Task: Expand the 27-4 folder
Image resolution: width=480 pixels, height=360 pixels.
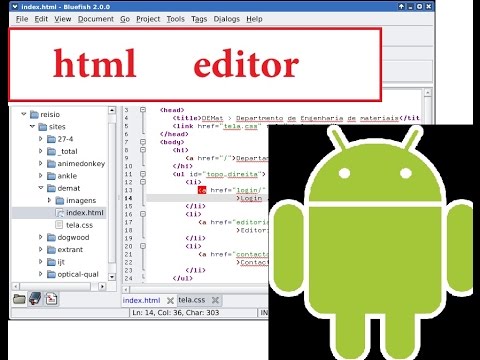Action: (41, 139)
